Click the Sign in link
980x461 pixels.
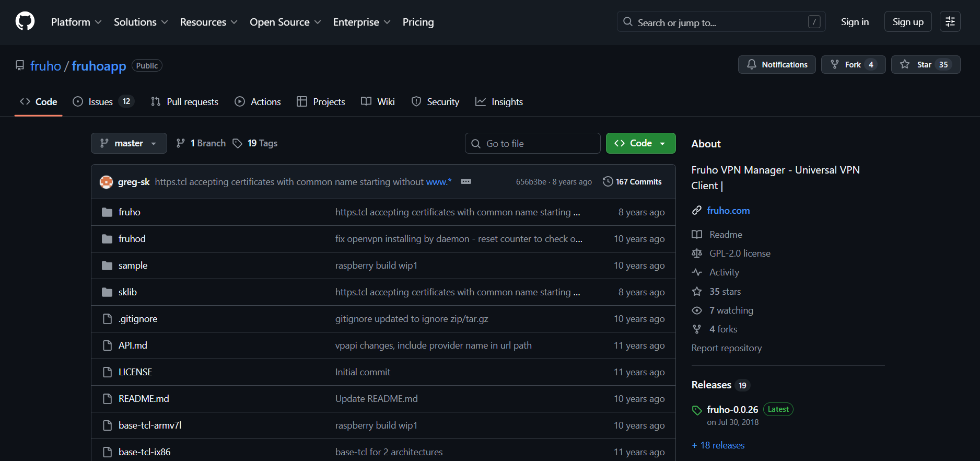coord(855,21)
